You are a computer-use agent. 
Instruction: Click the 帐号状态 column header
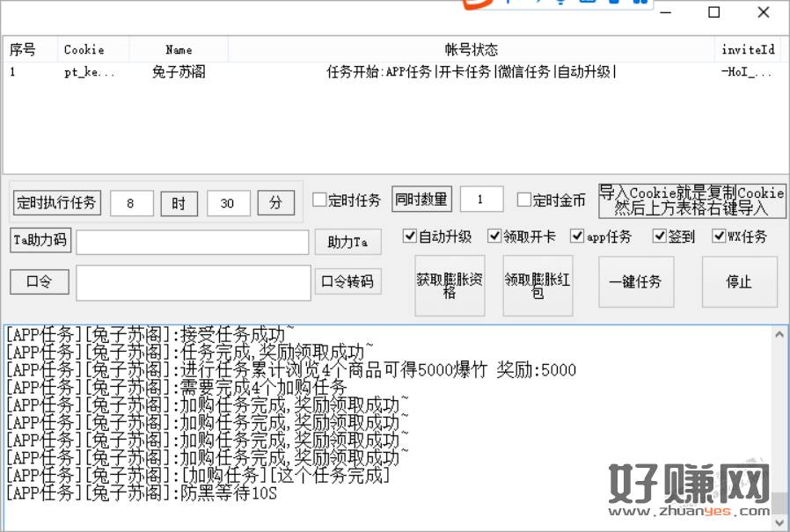472,49
